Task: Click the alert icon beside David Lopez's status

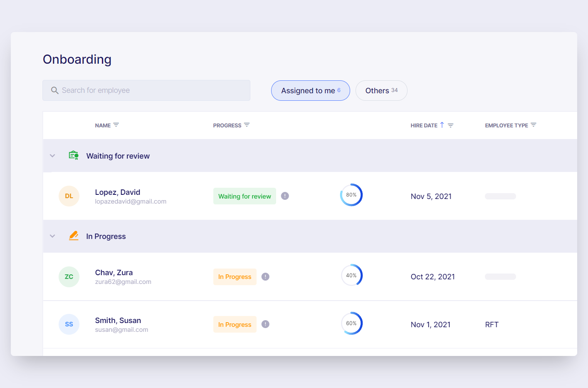Action: pos(285,196)
